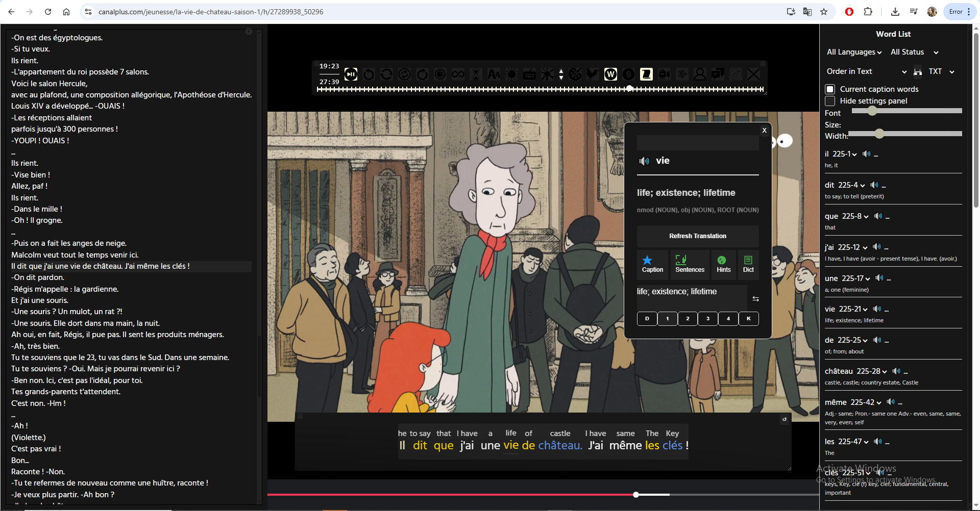
Task: Open Sentences in the word popup
Action: tap(690, 264)
